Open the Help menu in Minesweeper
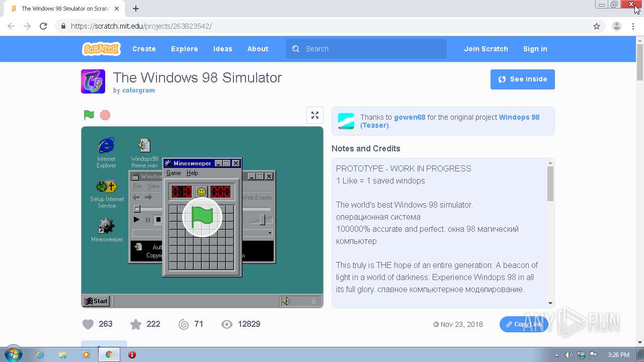The width and height of the screenshot is (644, 362). [192, 173]
